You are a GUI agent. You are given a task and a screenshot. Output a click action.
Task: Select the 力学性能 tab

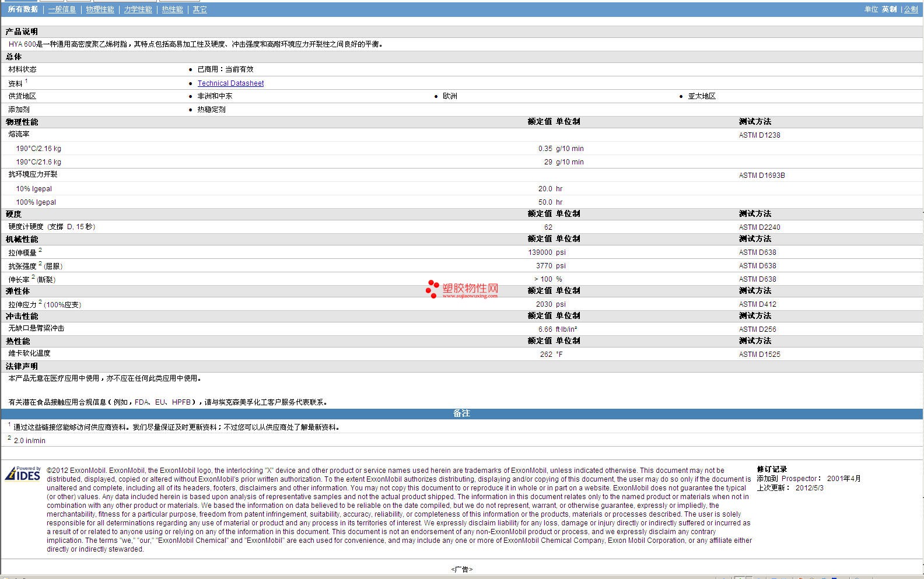pyautogui.click(x=138, y=9)
